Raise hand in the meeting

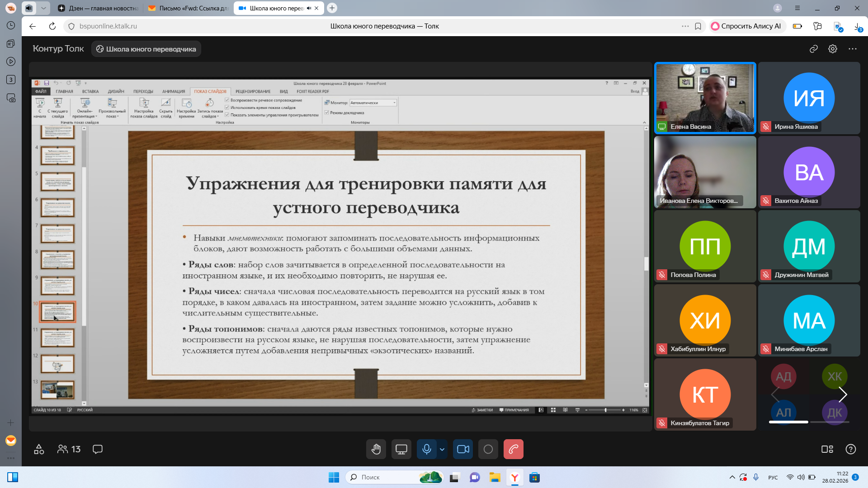[x=376, y=449]
